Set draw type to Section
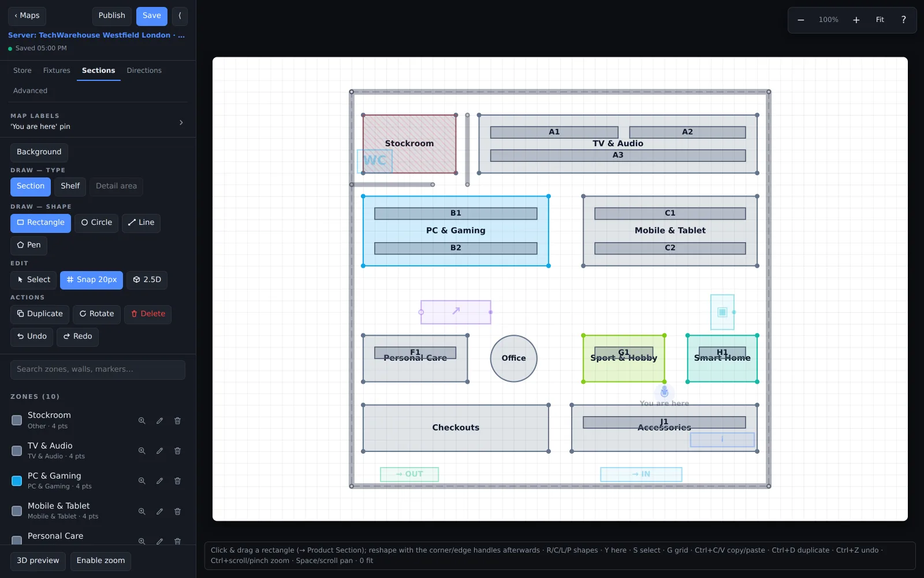Screen dimensions: 924x578 click(x=31, y=187)
